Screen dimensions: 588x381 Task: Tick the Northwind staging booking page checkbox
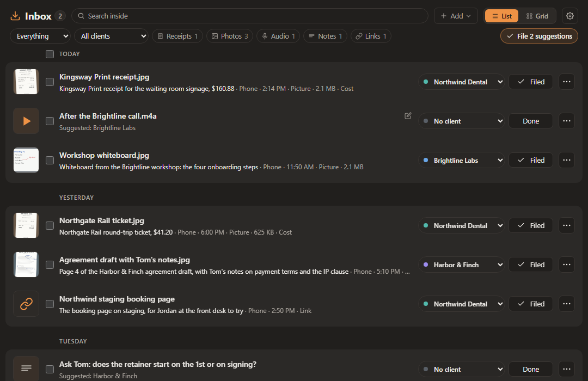(x=50, y=304)
